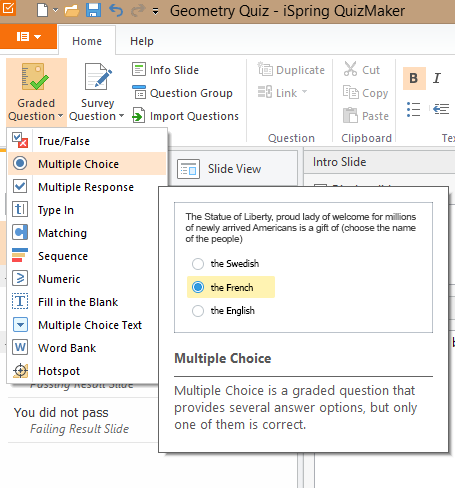This screenshot has height=488, width=455.
Task: Select the 'the French' radio option
Action: [198, 287]
